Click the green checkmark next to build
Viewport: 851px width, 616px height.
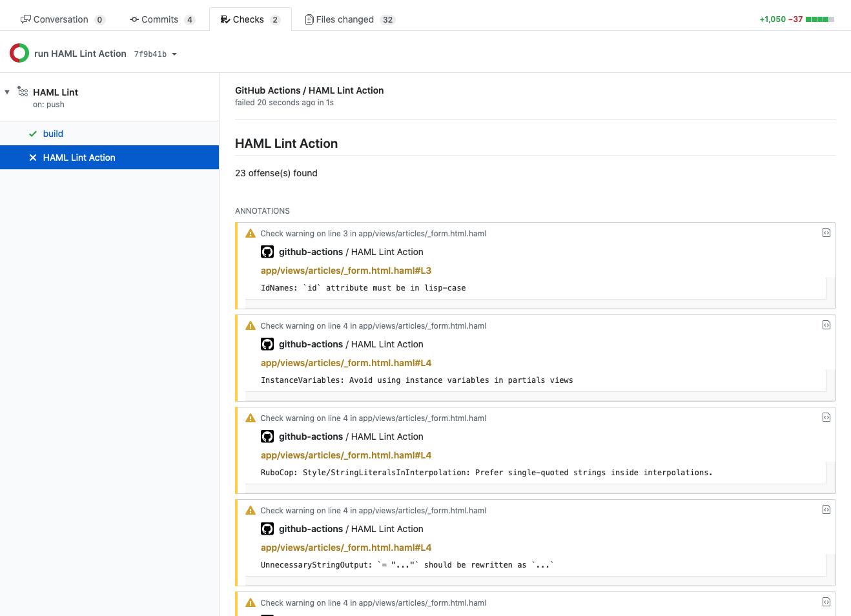tap(33, 134)
